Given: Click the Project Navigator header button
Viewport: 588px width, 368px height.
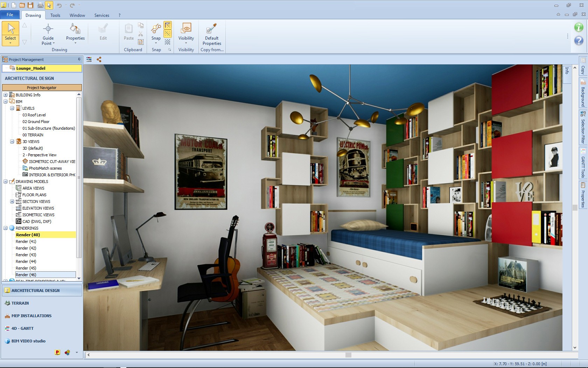Looking at the screenshot, I should pos(42,88).
